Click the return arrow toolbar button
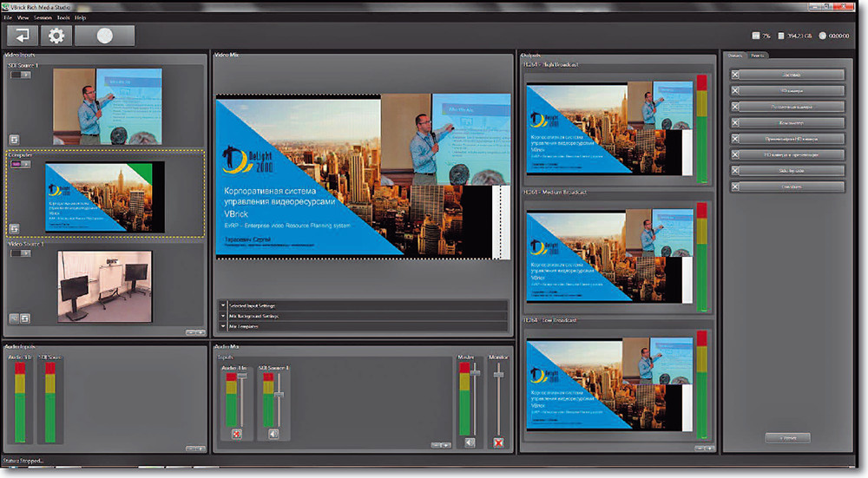Image resolution: width=868 pixels, height=478 pixels. 23,36
